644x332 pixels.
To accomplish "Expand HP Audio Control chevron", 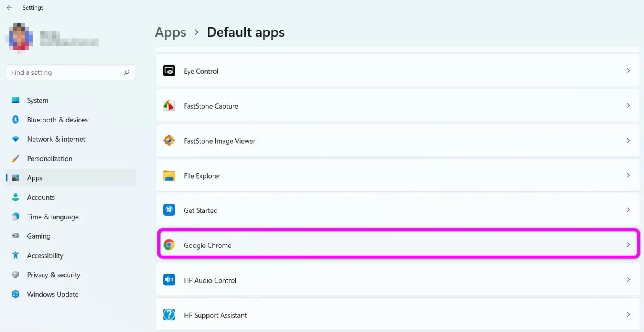I will (x=628, y=280).
